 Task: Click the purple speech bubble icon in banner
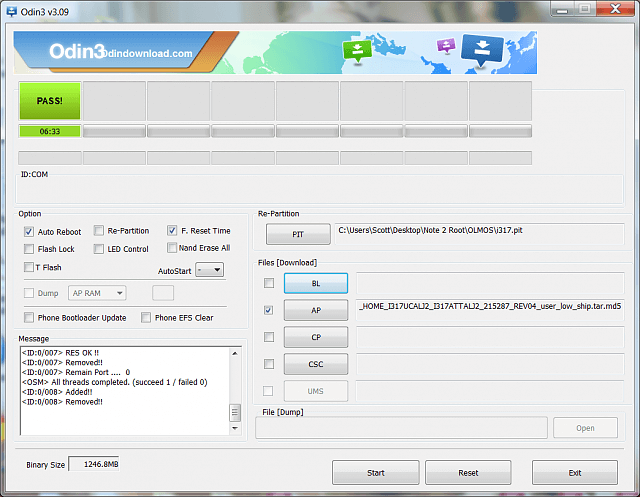click(x=445, y=45)
